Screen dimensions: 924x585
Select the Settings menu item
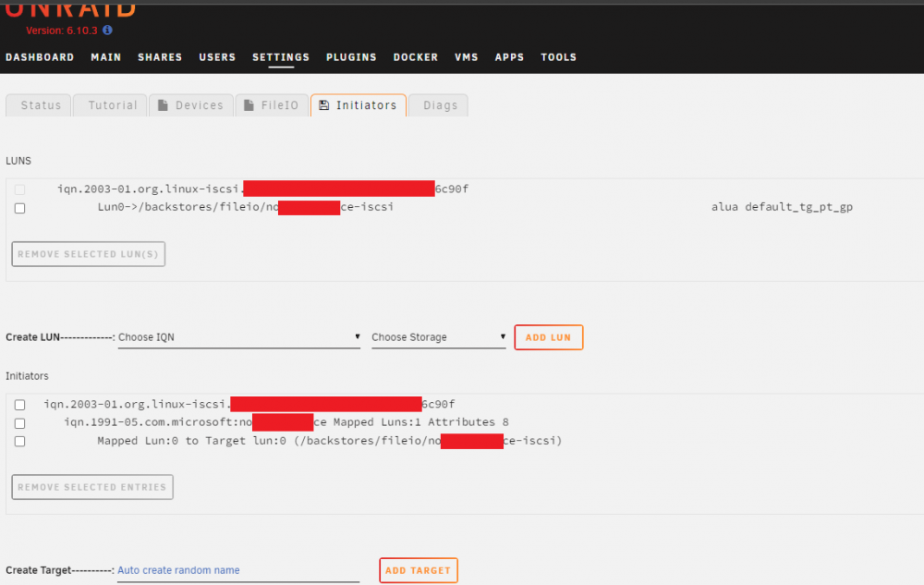pyautogui.click(x=281, y=57)
